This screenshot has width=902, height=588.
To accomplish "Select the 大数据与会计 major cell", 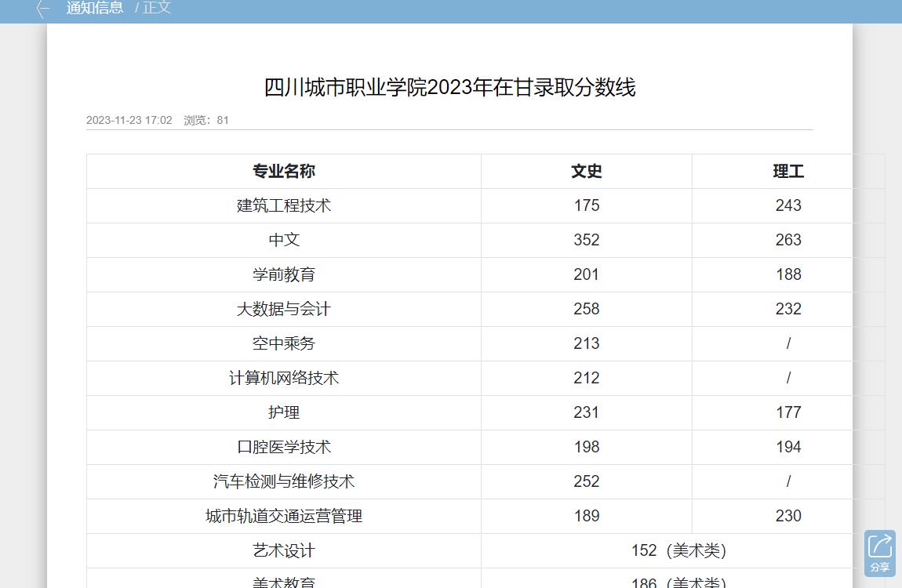I will coord(284,309).
